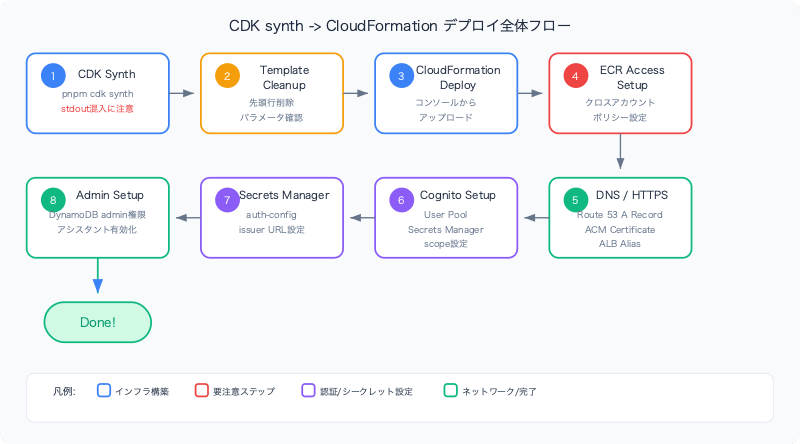Click the 'アシスタント有効化' text

[97, 230]
